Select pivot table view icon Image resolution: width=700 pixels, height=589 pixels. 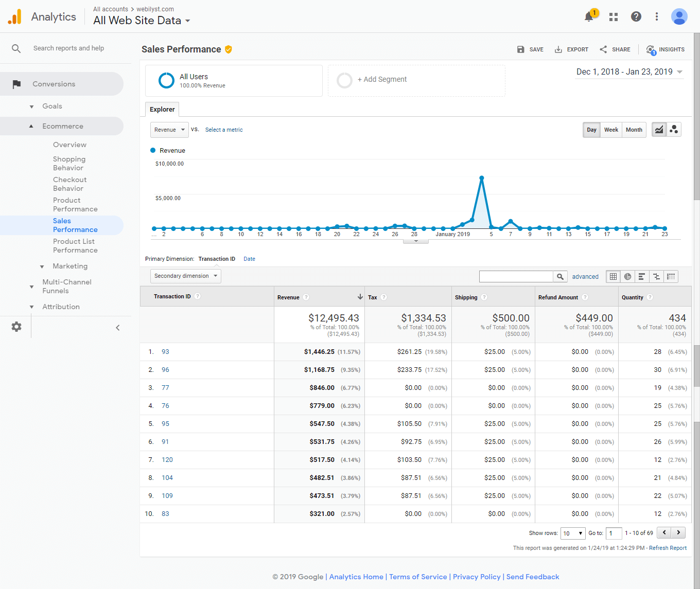671,277
